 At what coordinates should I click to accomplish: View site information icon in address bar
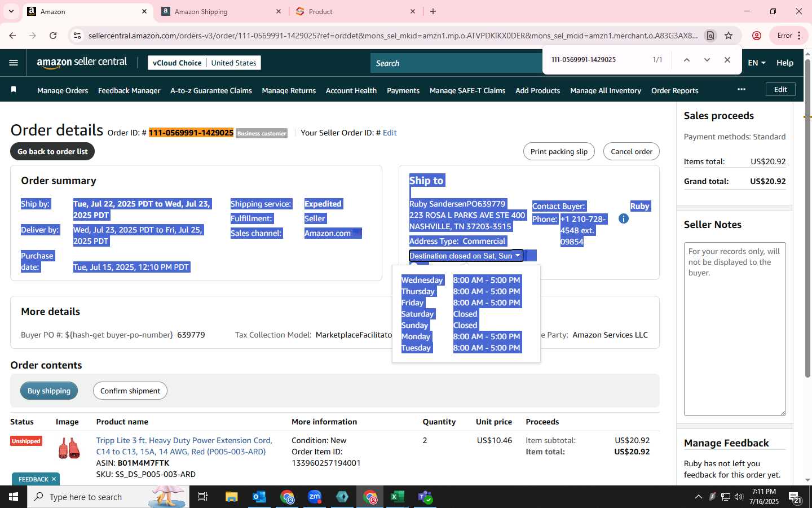(77, 36)
